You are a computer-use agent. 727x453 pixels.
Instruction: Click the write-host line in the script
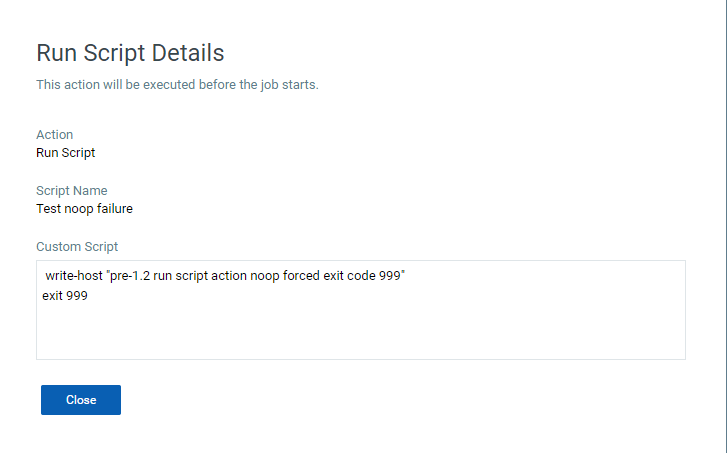[224, 275]
